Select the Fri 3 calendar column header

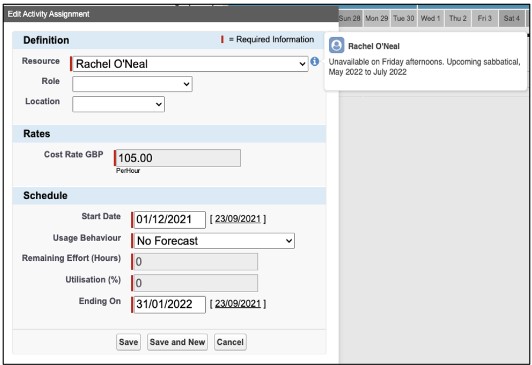tap(484, 18)
